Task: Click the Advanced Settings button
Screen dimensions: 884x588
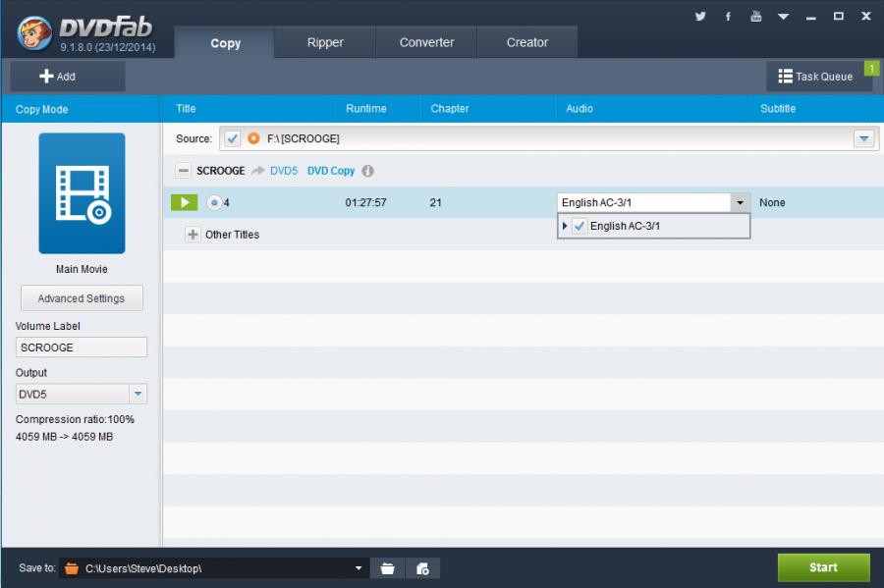Action: click(x=82, y=298)
